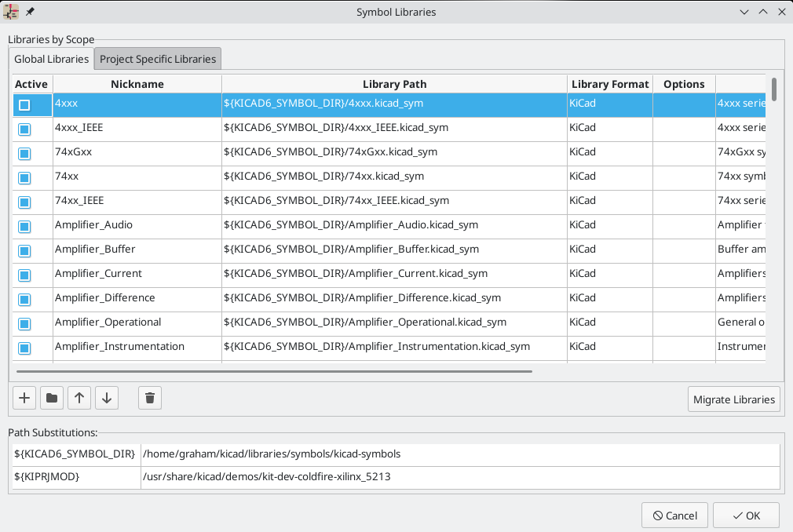Enable the 4xxx library checkbox

(24, 104)
